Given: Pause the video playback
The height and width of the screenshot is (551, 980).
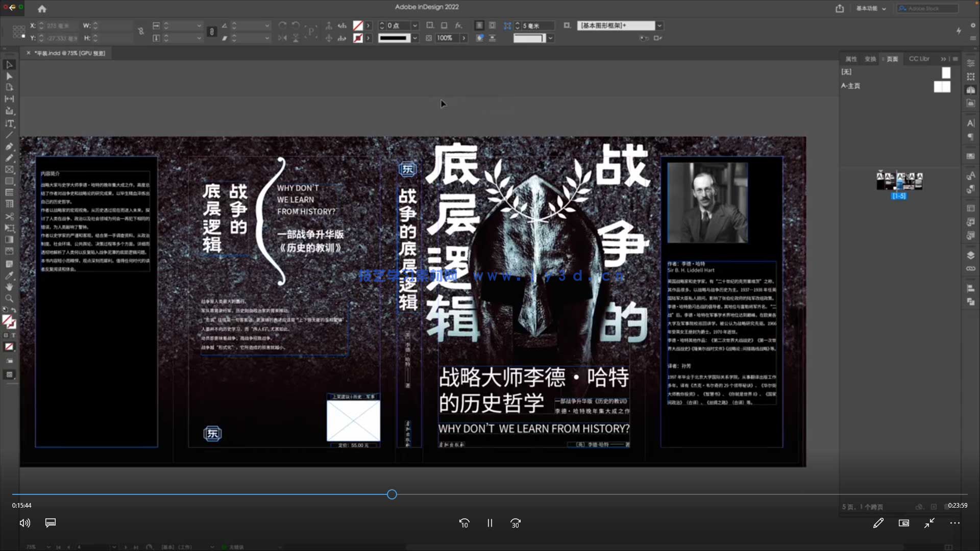Looking at the screenshot, I should (489, 523).
